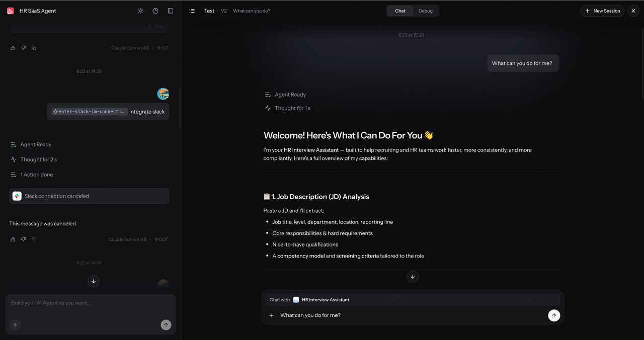Expand Thought for 2 s in sidebar
The image size is (644, 340).
pyautogui.click(x=34, y=159)
